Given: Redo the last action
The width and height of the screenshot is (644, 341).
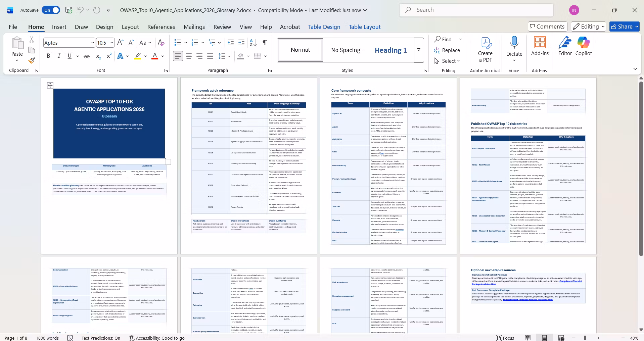Looking at the screenshot, I should click(97, 10).
